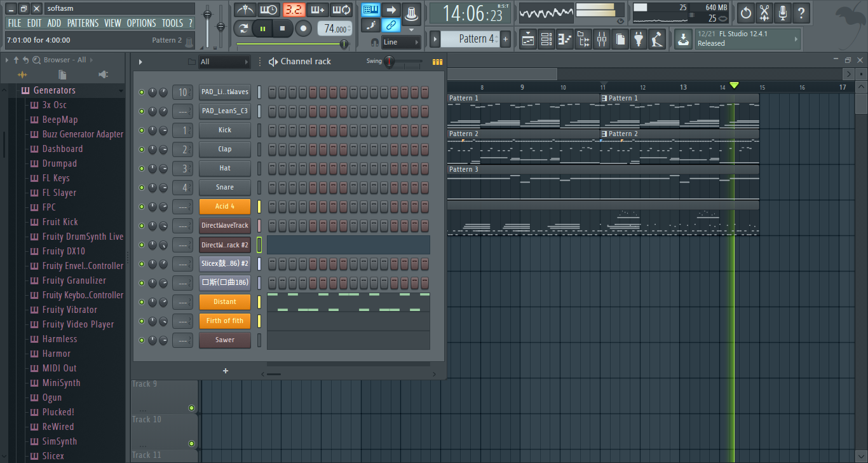Click the one-click recording microphone icon

click(x=783, y=12)
